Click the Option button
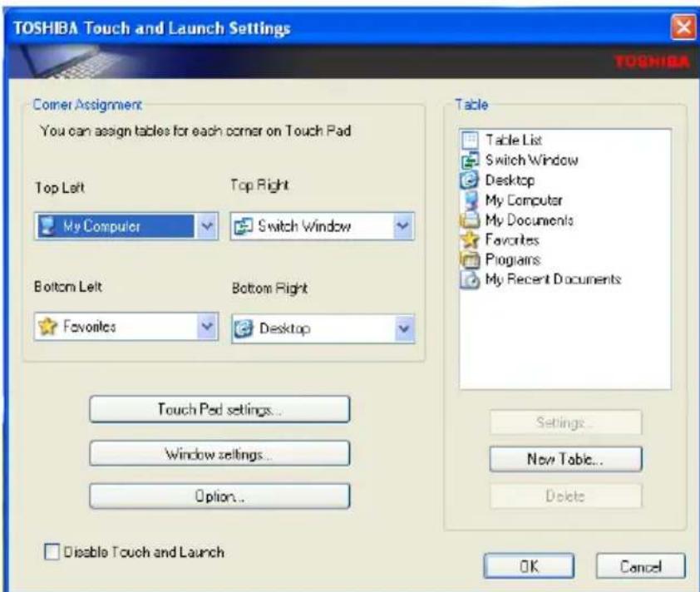700x592 pixels. click(219, 496)
